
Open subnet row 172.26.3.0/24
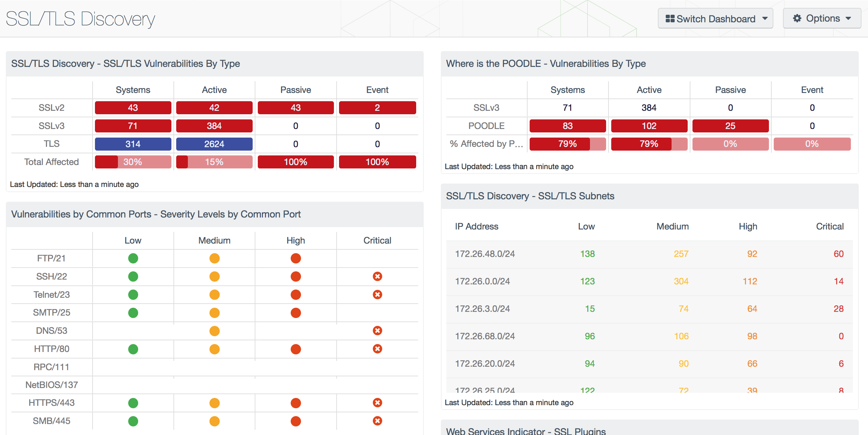(x=649, y=309)
